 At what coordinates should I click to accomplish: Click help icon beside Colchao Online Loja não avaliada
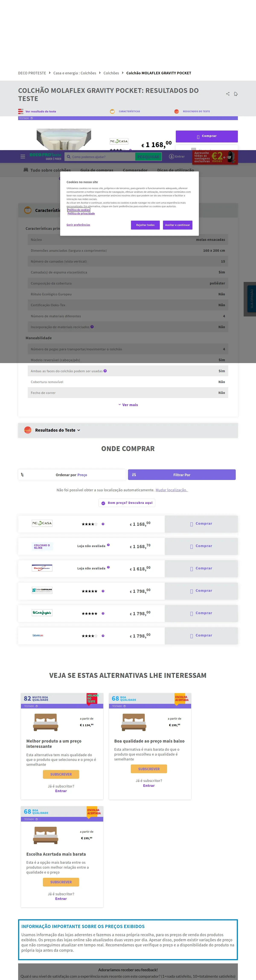[x=108, y=545]
